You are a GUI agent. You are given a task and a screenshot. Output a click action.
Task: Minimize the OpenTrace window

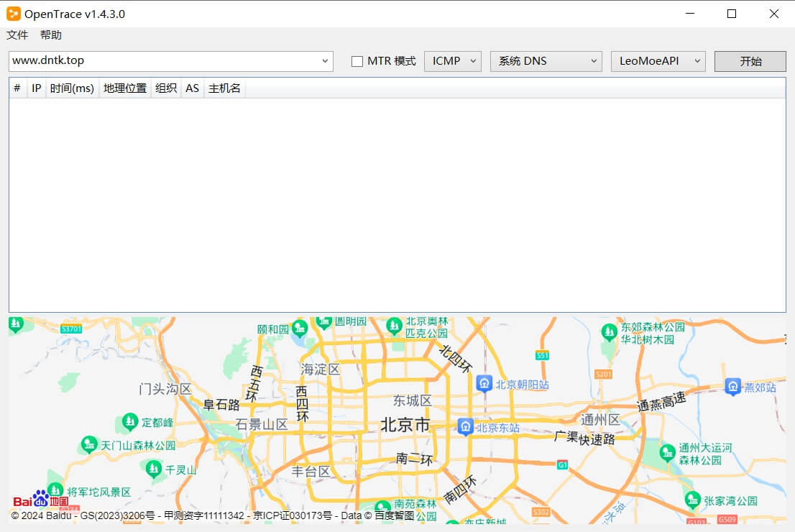click(689, 14)
